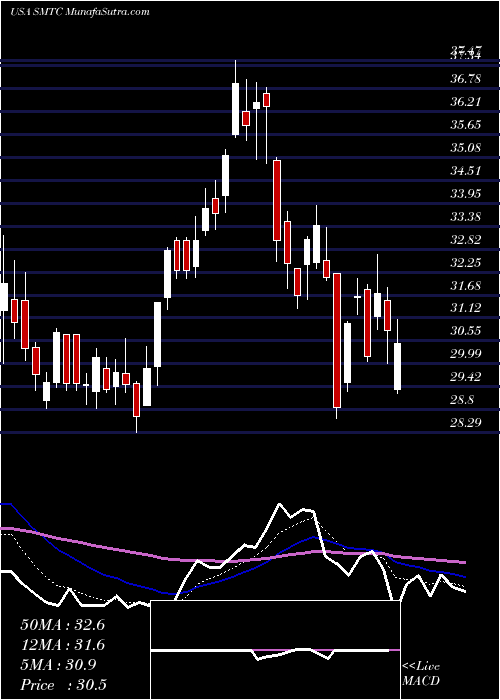The image size is (500, 700).
Task: Click the USA SMTC MunafaSutra.com chart title
Action: coord(79,12)
